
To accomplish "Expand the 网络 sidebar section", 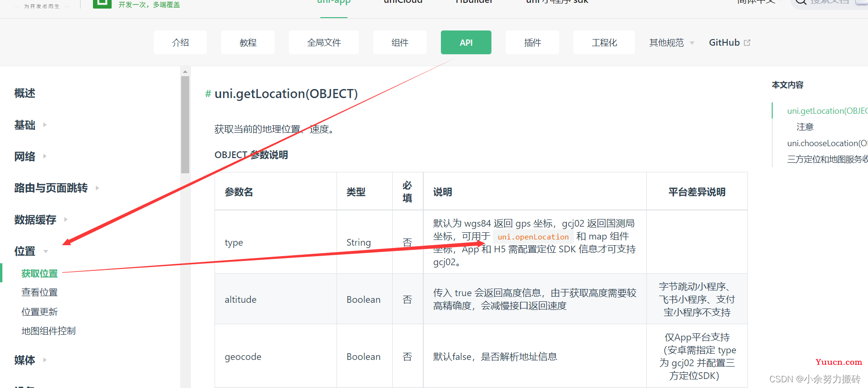I will coord(31,156).
